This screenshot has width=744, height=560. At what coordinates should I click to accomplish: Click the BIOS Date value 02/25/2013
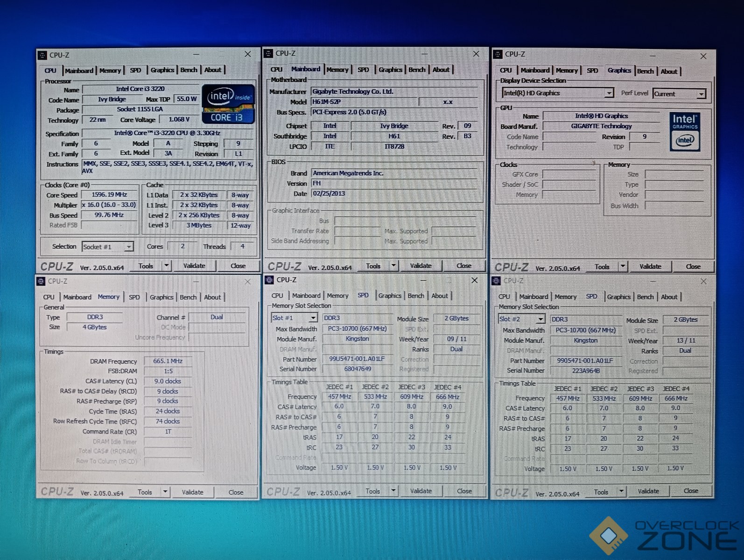[394, 193]
